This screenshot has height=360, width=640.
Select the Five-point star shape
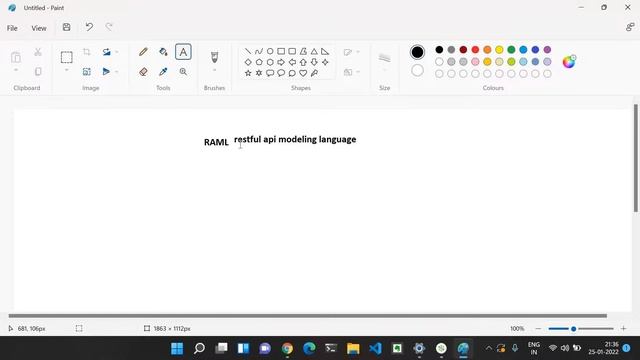[248, 73]
